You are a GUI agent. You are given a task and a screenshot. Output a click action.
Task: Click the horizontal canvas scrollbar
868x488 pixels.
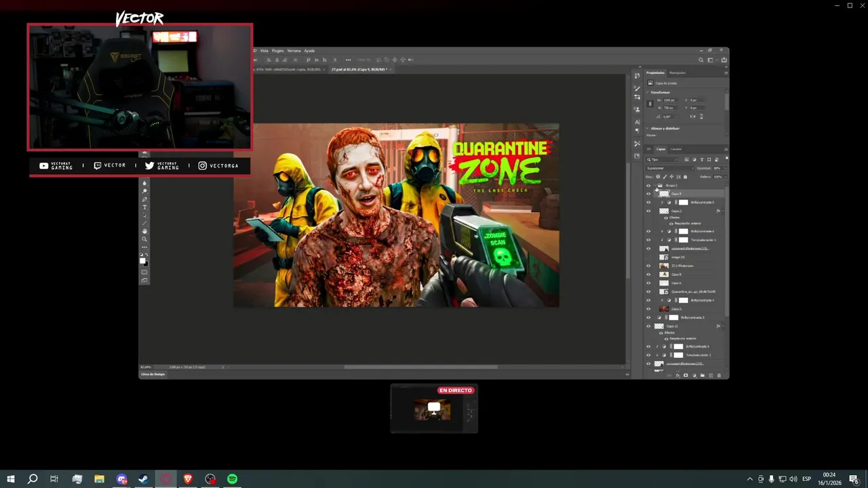[420, 367]
